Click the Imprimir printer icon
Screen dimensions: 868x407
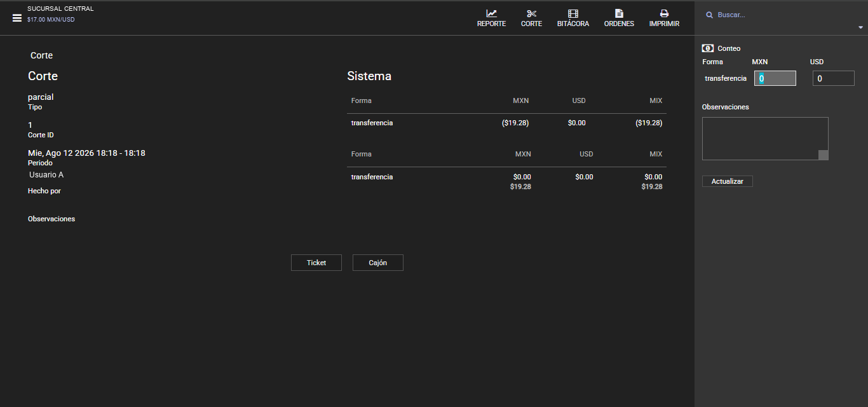click(664, 13)
